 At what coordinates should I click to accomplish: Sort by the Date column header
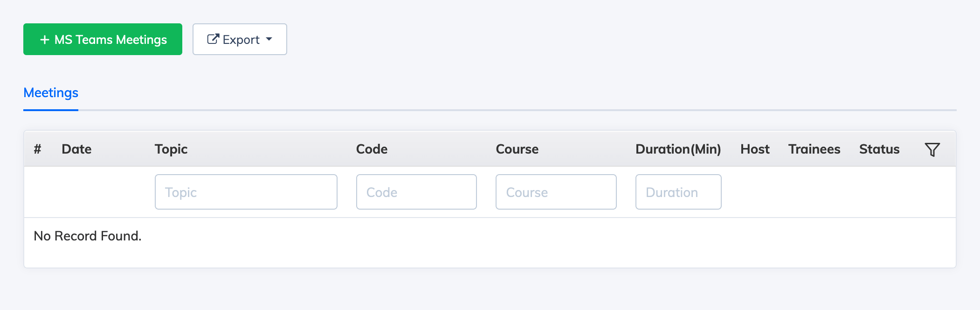(x=76, y=149)
